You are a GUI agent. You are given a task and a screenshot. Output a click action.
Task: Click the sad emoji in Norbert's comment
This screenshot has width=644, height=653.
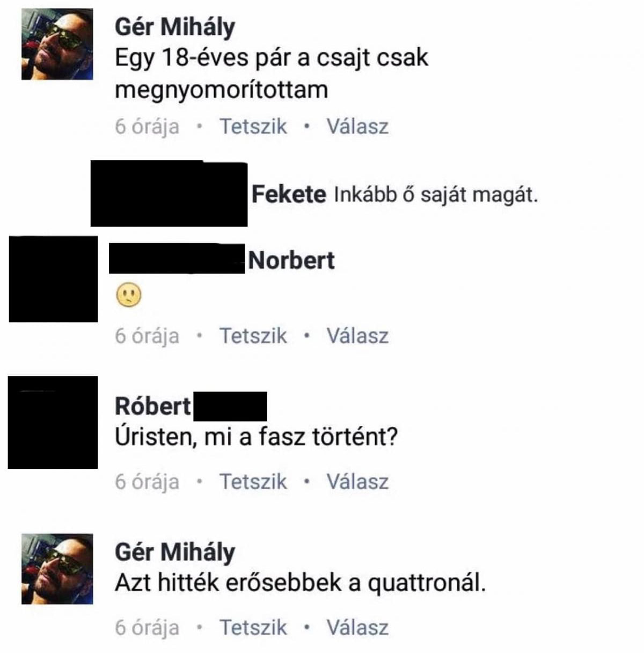click(129, 295)
